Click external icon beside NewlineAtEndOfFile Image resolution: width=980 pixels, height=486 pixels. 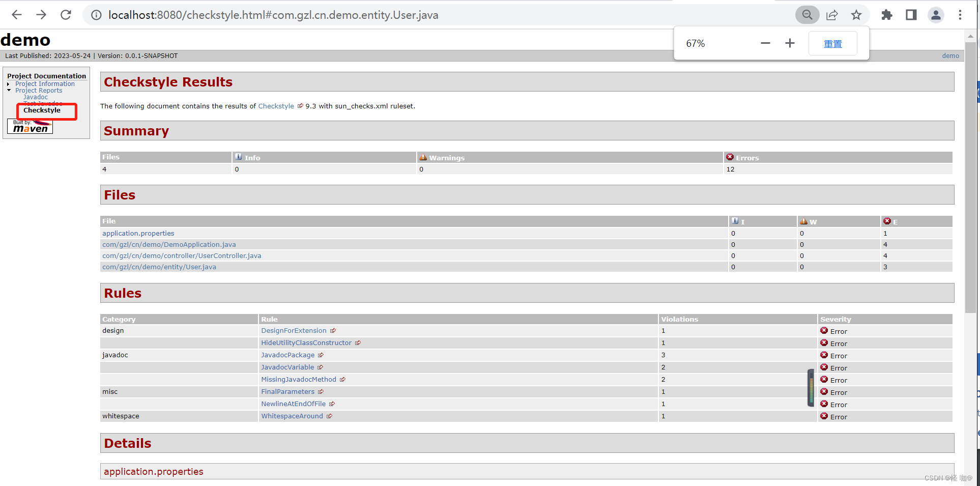coord(332,404)
